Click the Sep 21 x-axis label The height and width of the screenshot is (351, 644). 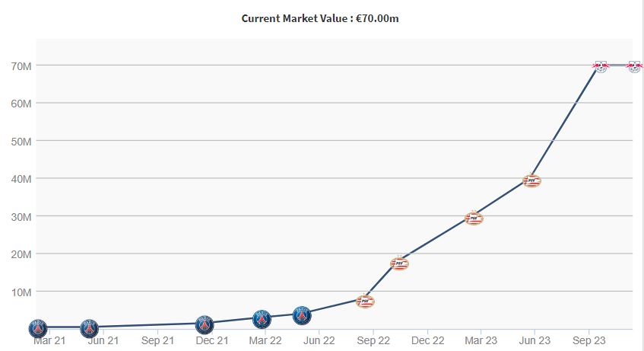click(157, 341)
